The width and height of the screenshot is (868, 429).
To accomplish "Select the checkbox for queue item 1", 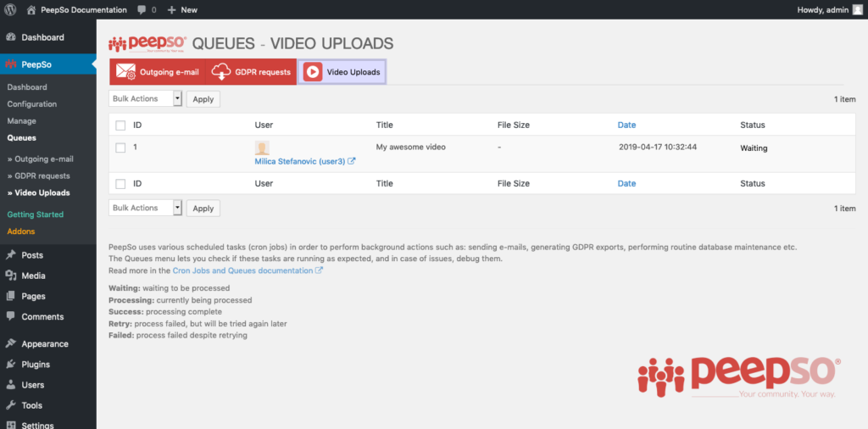I will click(120, 148).
